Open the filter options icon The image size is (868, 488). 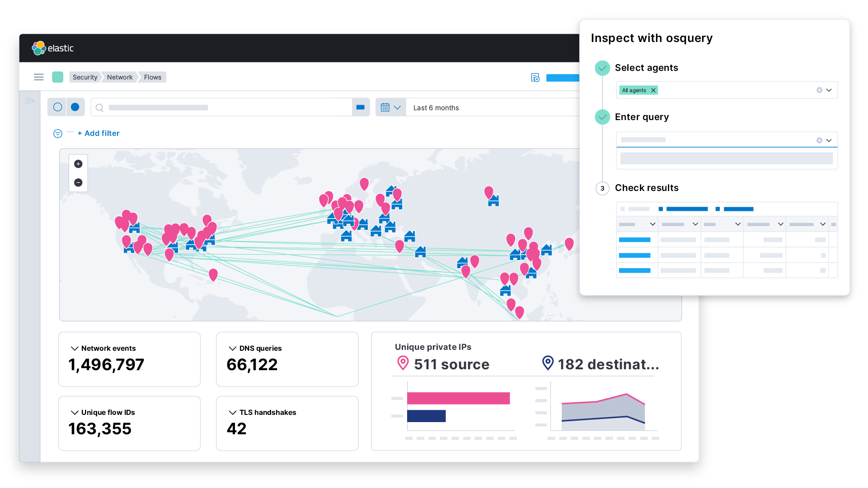coord(58,134)
